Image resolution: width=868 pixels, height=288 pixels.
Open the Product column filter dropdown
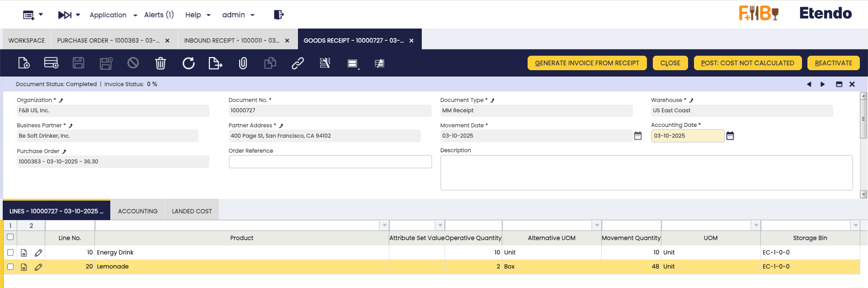pyautogui.click(x=384, y=226)
